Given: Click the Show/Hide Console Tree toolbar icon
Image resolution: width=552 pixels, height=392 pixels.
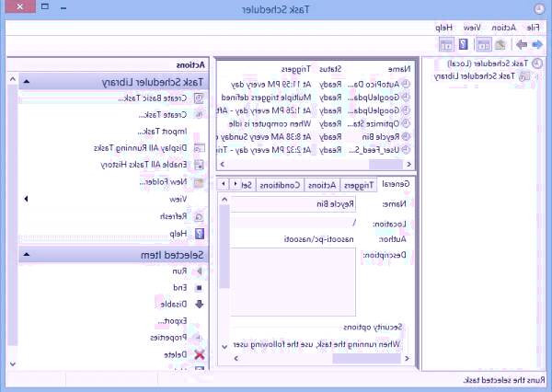Looking at the screenshot, I should pyautogui.click(x=483, y=44).
